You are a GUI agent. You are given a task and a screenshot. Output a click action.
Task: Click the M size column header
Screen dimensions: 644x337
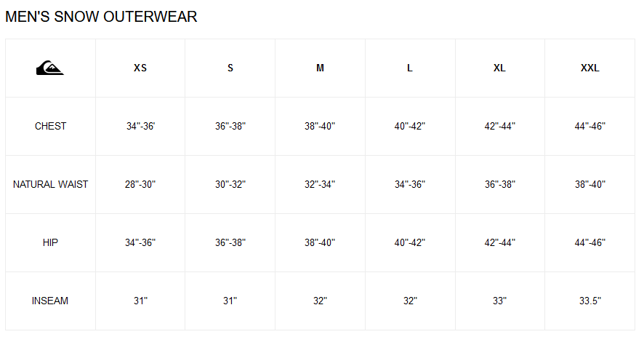[320, 68]
